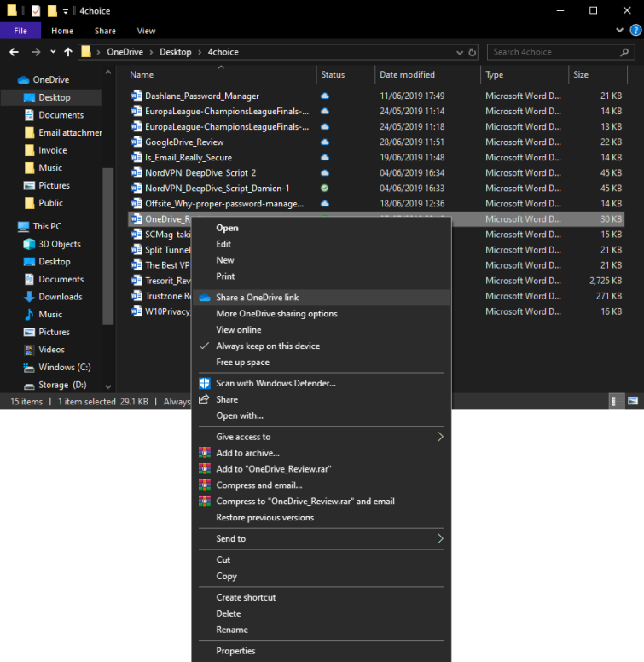Click 2,725 KB size of Tresorit file
The height and width of the screenshot is (662, 644).
[x=606, y=281]
